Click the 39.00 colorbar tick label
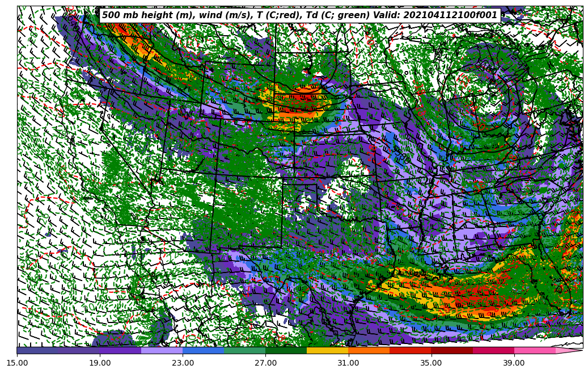This screenshot has height=373, width=588. [514, 362]
